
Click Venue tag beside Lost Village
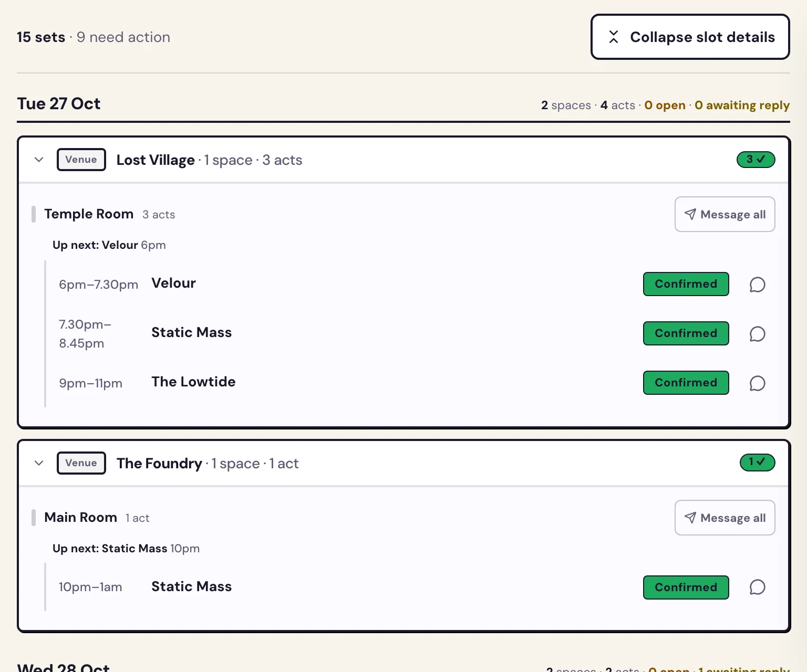click(81, 160)
